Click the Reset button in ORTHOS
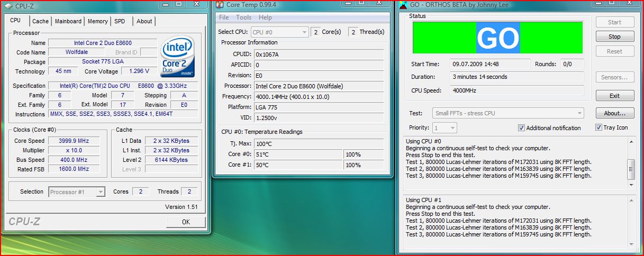 tap(614, 51)
